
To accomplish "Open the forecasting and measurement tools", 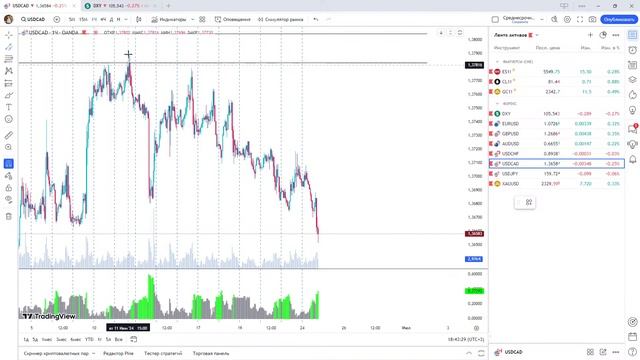I will pyautogui.click(x=9, y=83).
